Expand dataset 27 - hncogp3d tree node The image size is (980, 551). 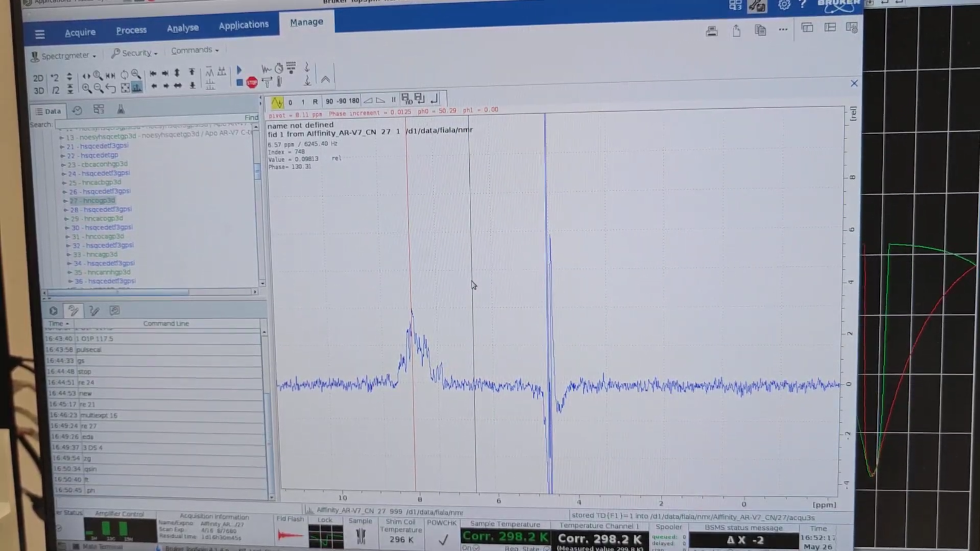65,201
